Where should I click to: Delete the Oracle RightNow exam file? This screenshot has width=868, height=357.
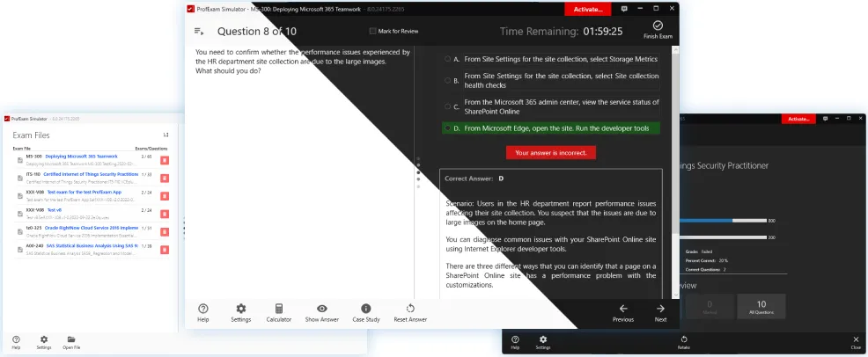click(165, 231)
